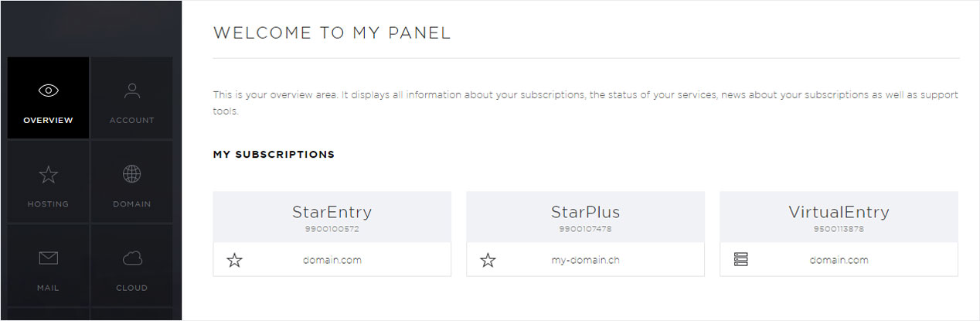980x321 pixels.
Task: Click the server icon in VirtualEntry card
Action: click(740, 260)
